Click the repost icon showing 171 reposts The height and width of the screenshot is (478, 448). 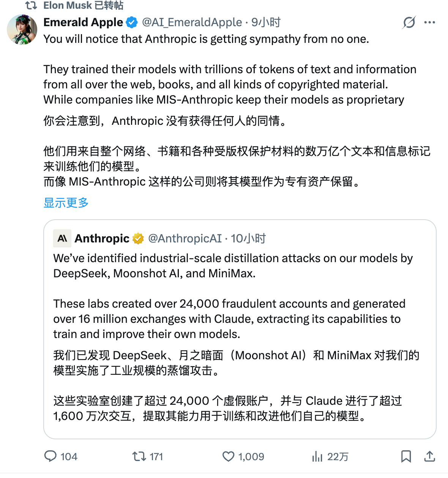coord(140,457)
